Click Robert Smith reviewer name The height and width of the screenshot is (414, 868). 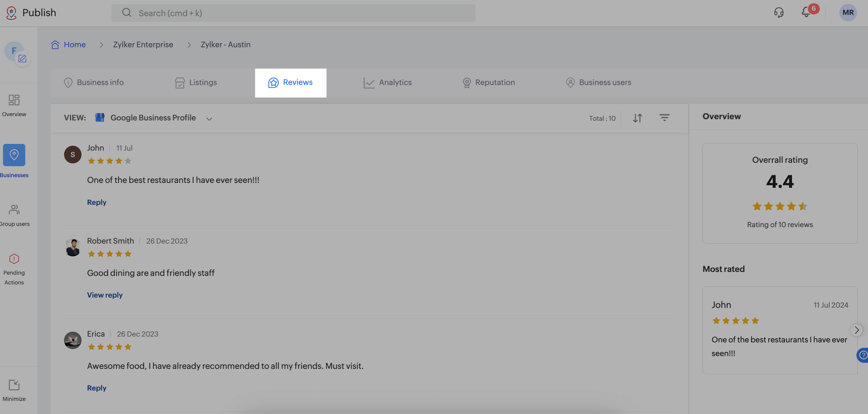pos(110,241)
